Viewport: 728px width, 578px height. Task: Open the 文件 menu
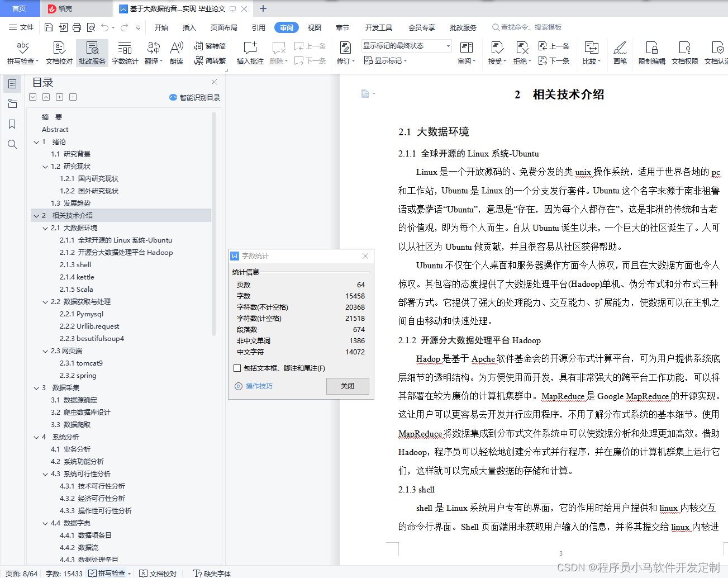point(21,27)
